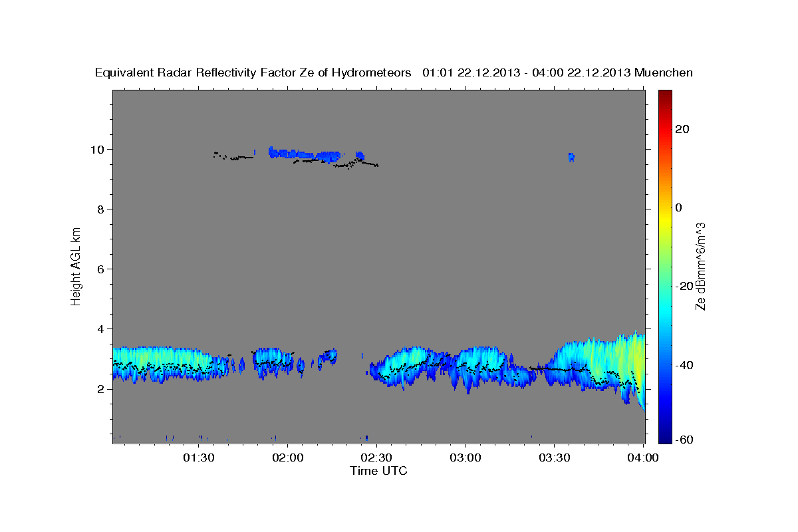
Task: Click the colorbar value '20'
Action: click(x=682, y=129)
